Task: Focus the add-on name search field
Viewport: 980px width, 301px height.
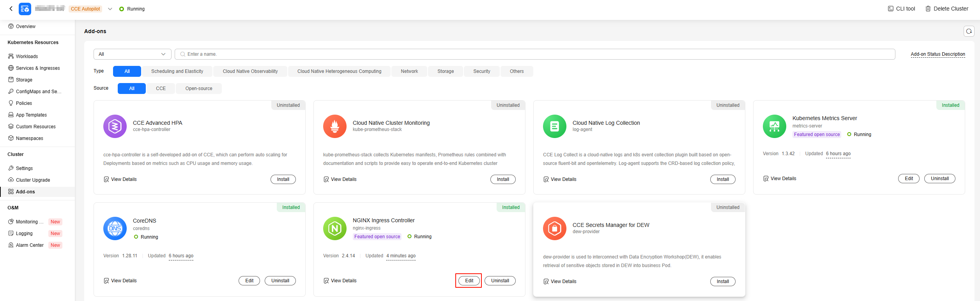Action: pyautogui.click(x=535, y=54)
